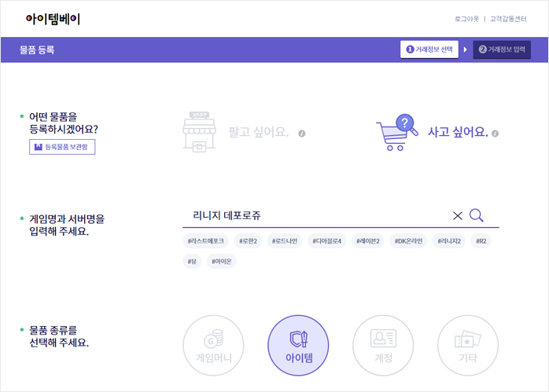
Task: Choose the 사고 싶어요 option
Action: [458, 132]
